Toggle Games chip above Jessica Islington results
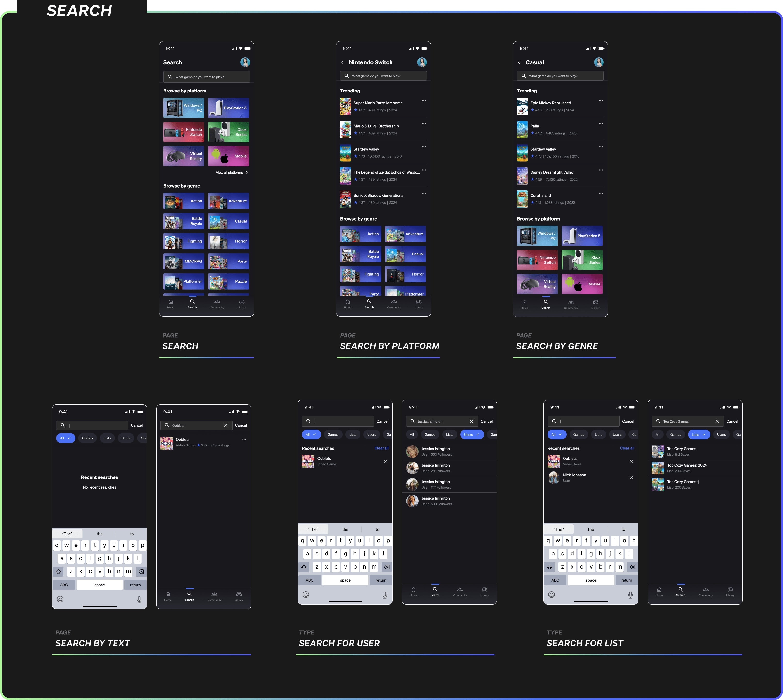The height and width of the screenshot is (700, 783). tap(430, 435)
